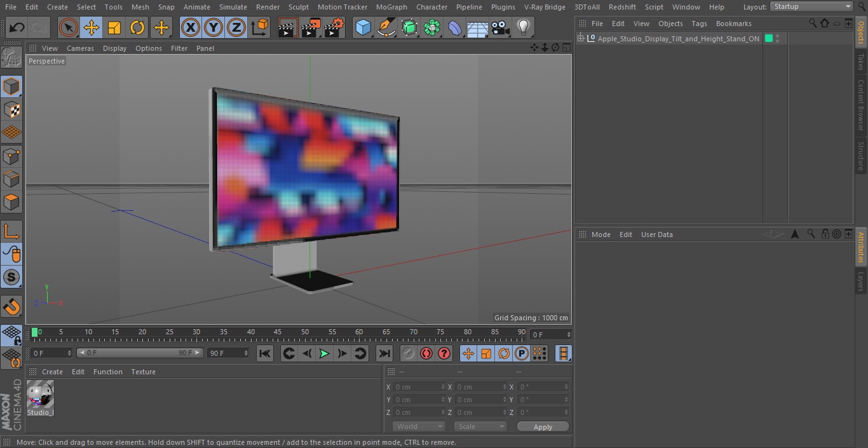
Task: Open the Scale mode dropdown
Action: click(x=480, y=427)
